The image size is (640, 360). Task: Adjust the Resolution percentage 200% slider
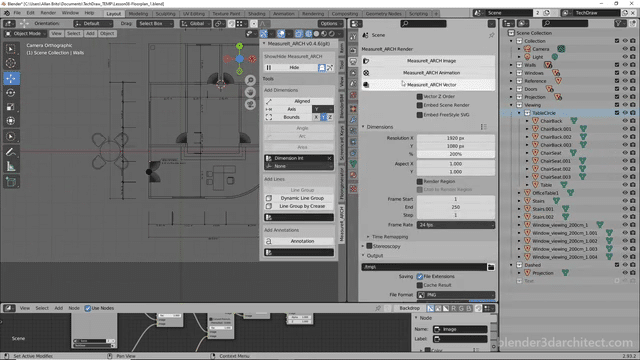tap(456, 154)
